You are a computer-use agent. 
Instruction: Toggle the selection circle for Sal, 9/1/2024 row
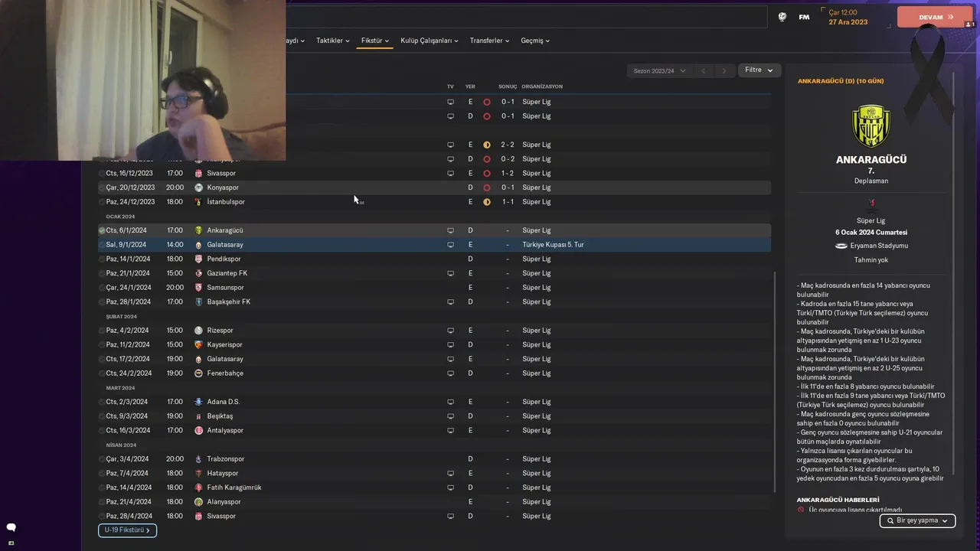coord(102,245)
